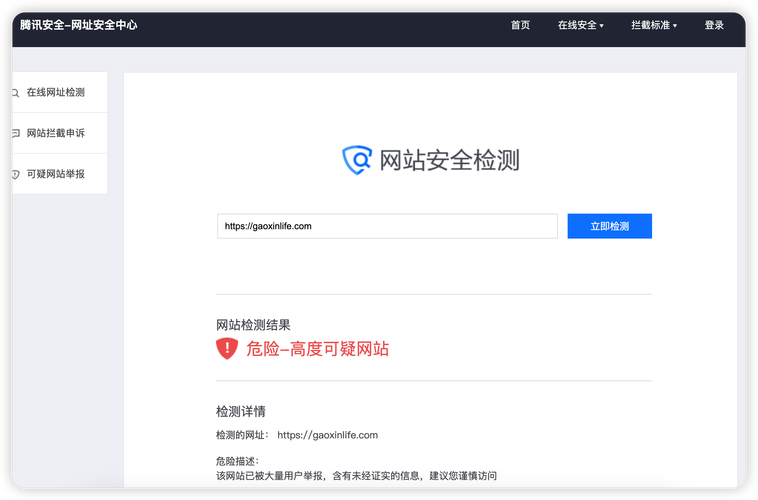Screen dimensions: 758x500
Task: Click the 危险-高度可疑网站 result text
Action: coord(318,349)
